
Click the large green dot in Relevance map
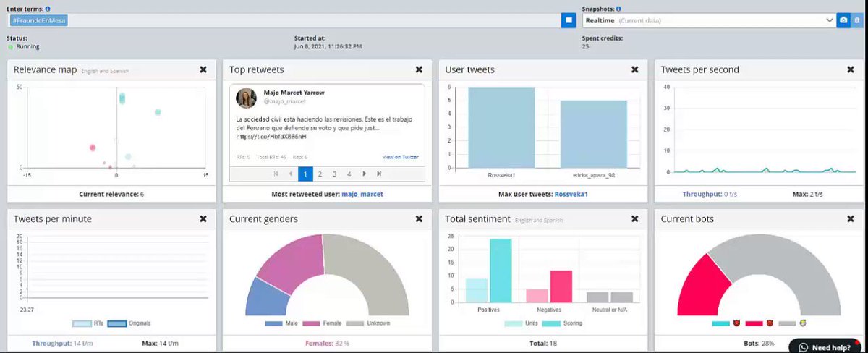pyautogui.click(x=157, y=111)
